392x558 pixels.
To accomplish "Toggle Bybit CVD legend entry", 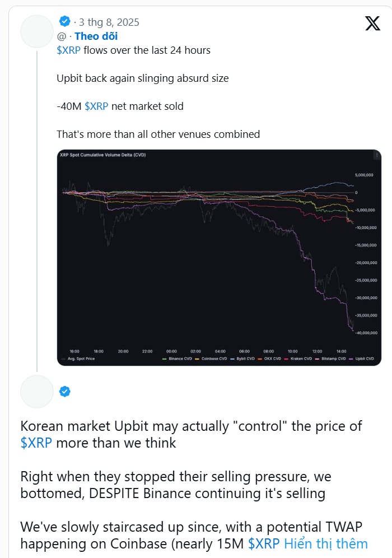I will pyautogui.click(x=244, y=359).
